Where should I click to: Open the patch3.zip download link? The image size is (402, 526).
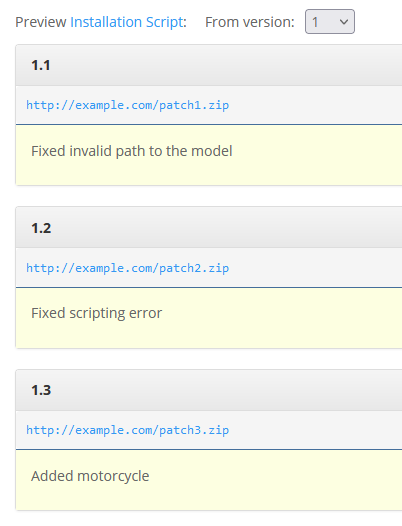128,430
